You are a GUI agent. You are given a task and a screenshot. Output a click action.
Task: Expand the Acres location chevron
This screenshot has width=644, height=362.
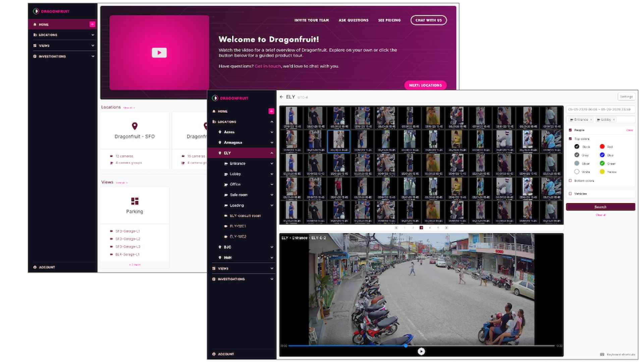pos(272,132)
